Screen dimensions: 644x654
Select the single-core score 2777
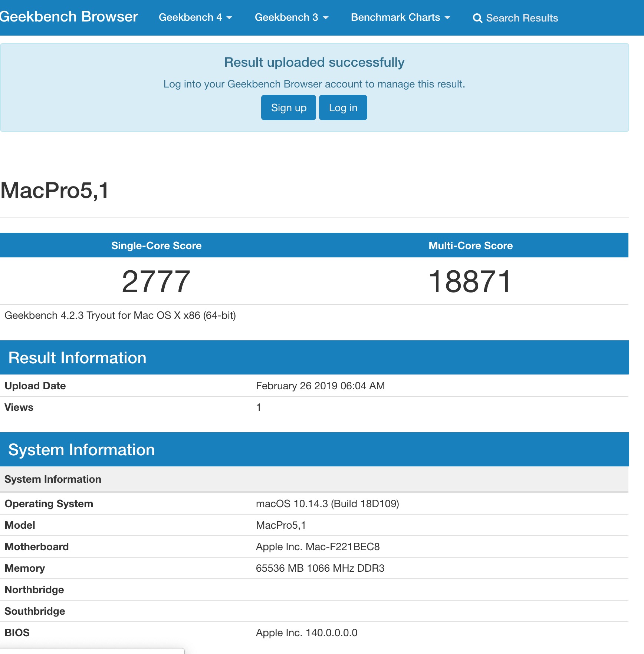tap(156, 281)
